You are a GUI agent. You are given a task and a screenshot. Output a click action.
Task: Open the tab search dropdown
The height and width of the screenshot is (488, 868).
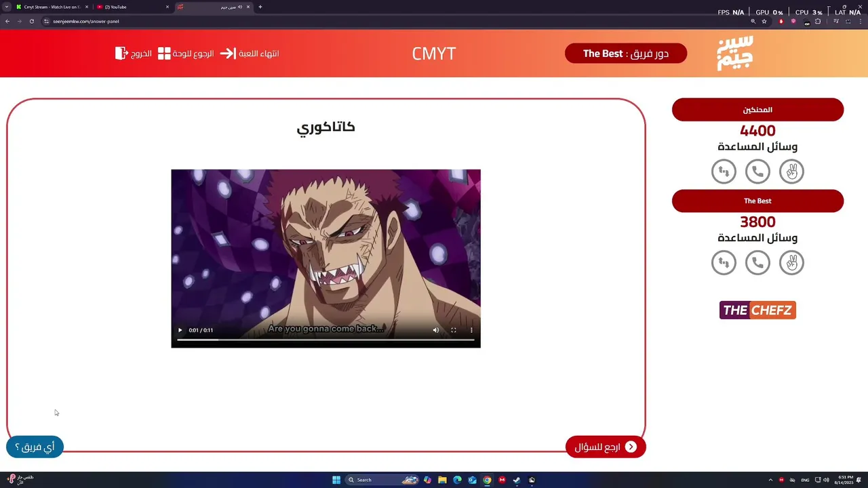[7, 7]
